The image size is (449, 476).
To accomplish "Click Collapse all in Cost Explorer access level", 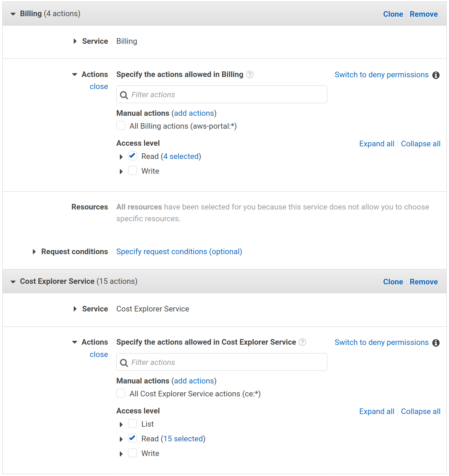I will tap(420, 412).
